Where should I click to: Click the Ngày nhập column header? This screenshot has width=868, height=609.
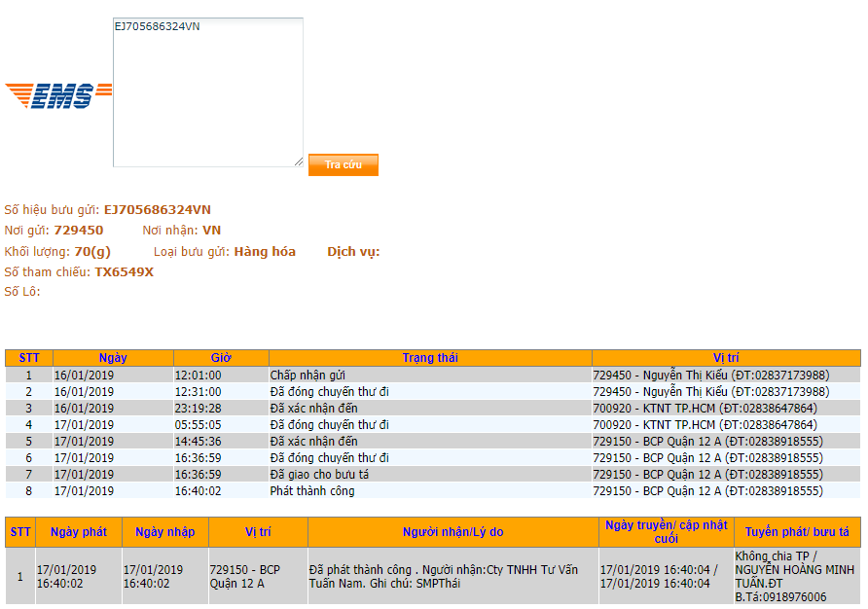pyautogui.click(x=164, y=532)
